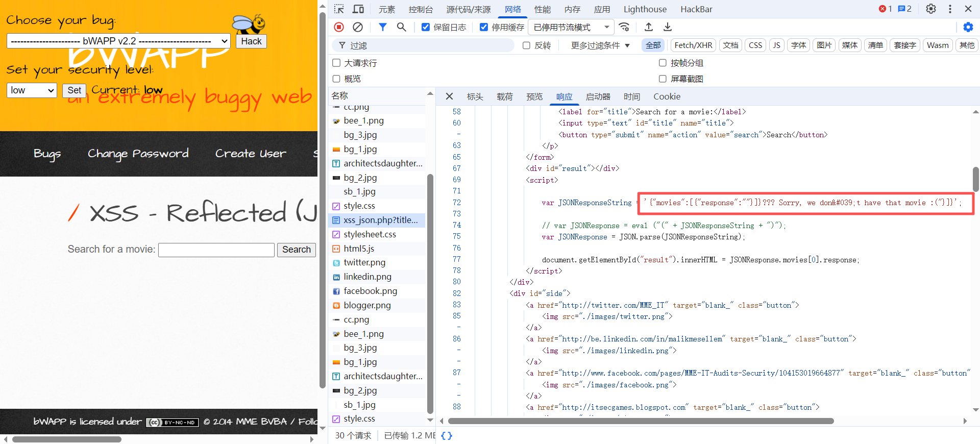The width and height of the screenshot is (980, 444).
Task: Show the error count badge
Action: pyautogui.click(x=885, y=9)
